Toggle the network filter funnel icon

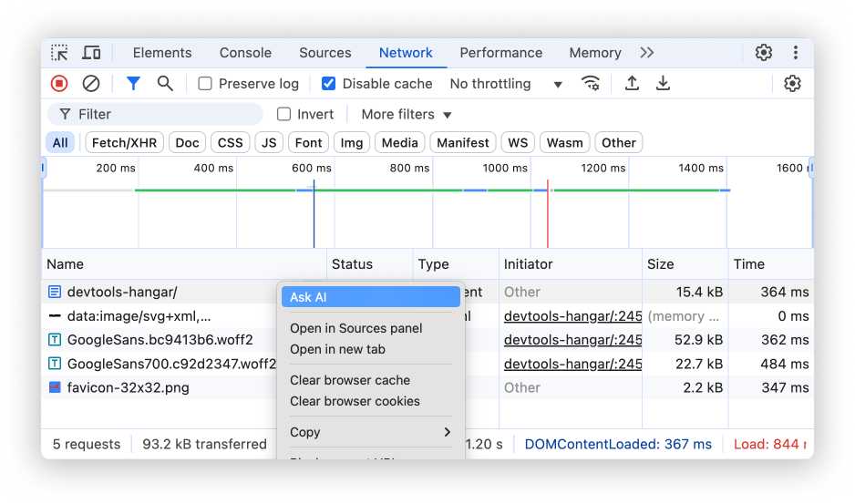coord(133,84)
